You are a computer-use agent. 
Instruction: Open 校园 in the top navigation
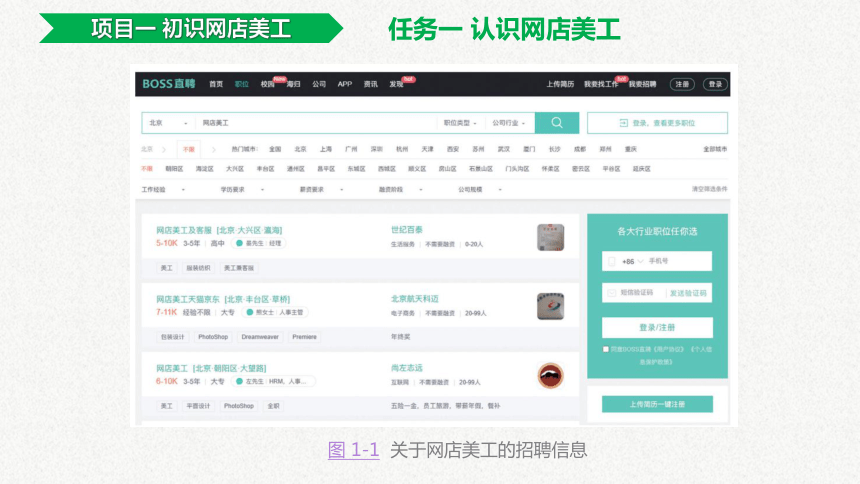(268, 84)
